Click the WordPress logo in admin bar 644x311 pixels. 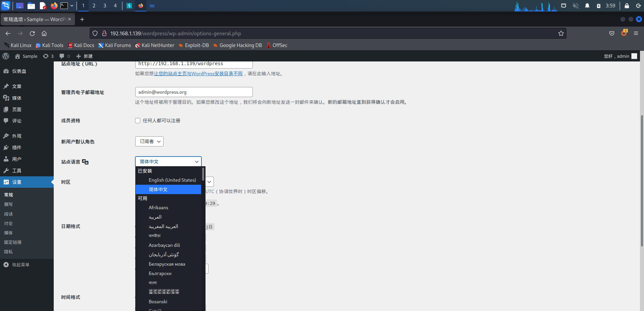tap(6, 56)
